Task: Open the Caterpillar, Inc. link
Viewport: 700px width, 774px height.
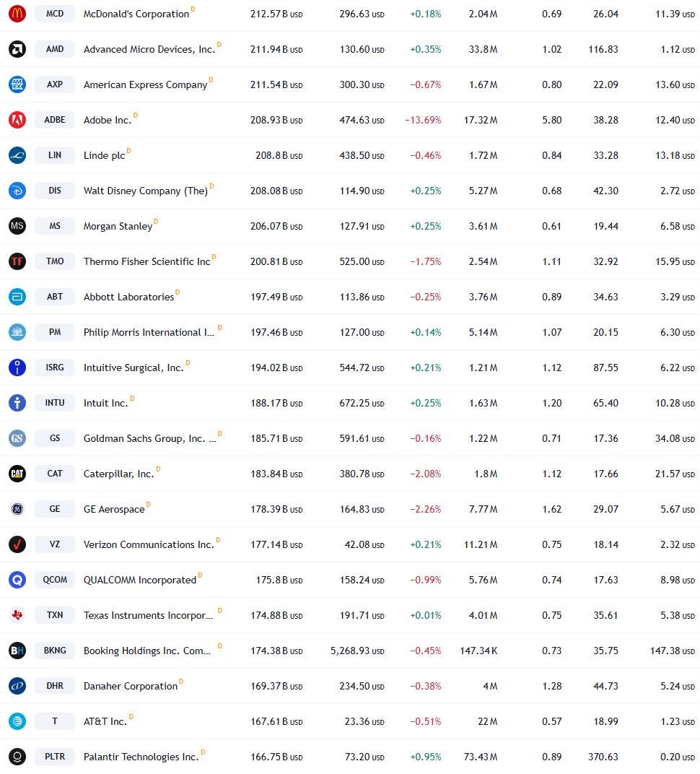Action: click(x=119, y=474)
